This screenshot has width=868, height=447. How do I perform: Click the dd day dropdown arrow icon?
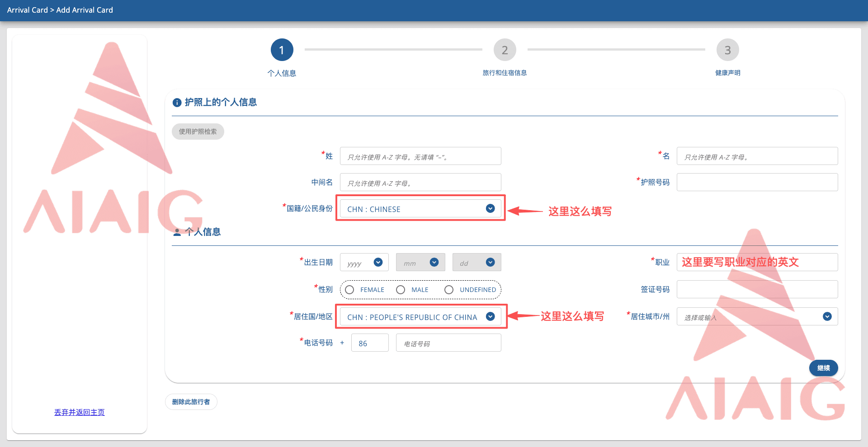[x=490, y=262]
